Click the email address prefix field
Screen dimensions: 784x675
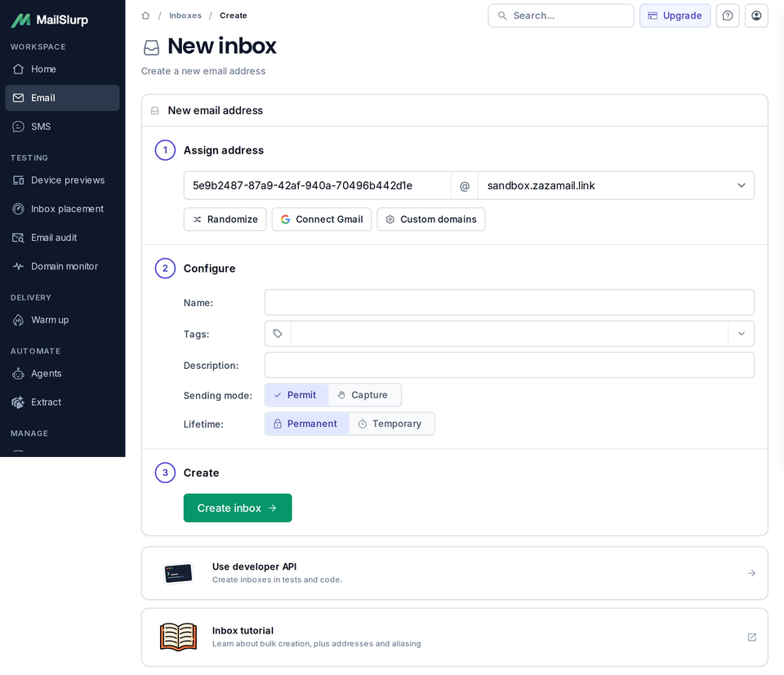click(318, 185)
